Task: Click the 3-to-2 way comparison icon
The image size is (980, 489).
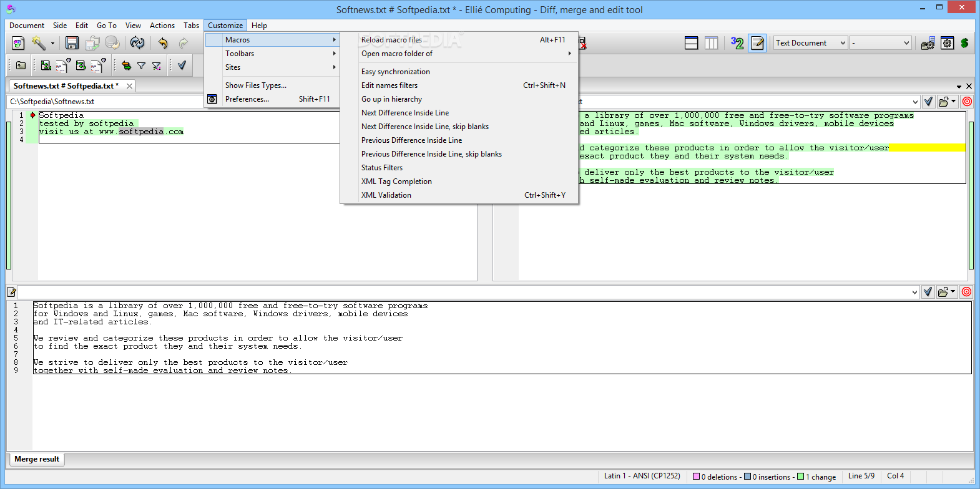Action: (x=737, y=43)
